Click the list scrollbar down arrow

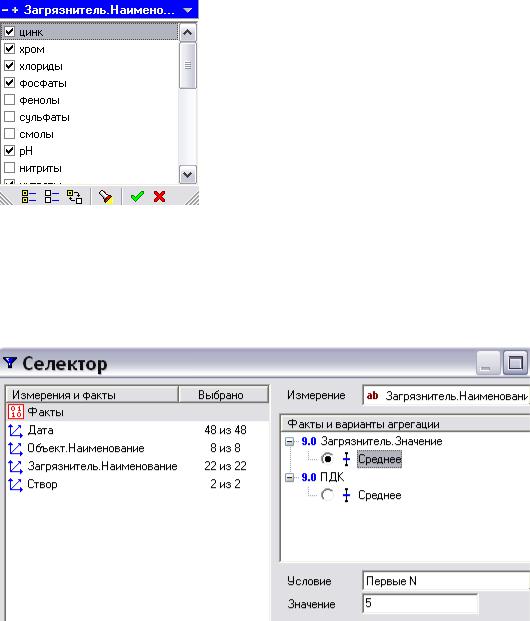187,174
